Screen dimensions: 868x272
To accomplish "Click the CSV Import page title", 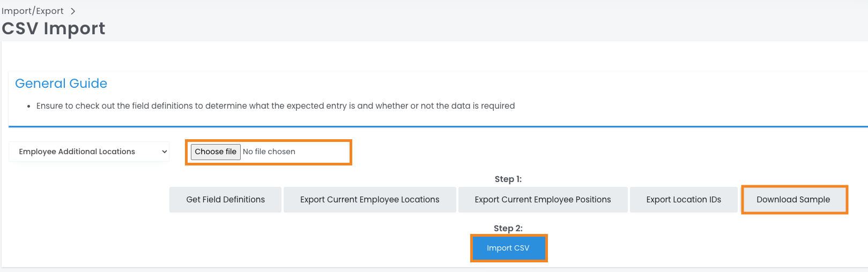I will pos(54,28).
